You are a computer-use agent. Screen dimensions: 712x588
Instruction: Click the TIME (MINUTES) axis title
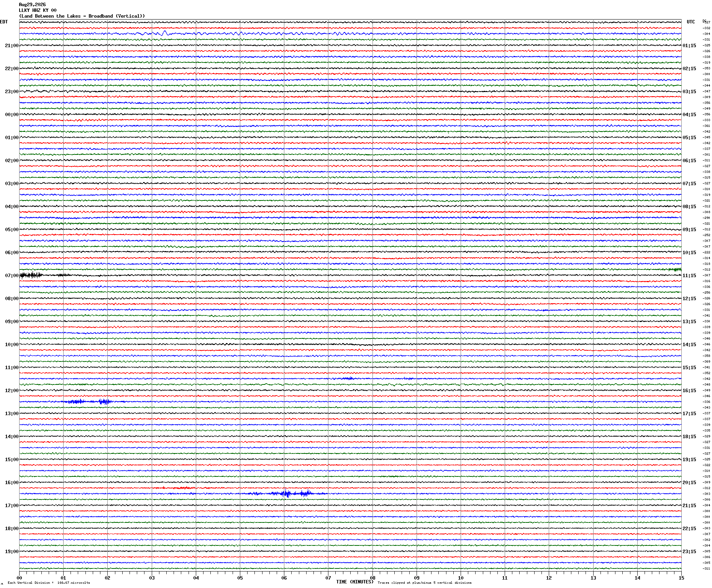[x=355, y=582]
